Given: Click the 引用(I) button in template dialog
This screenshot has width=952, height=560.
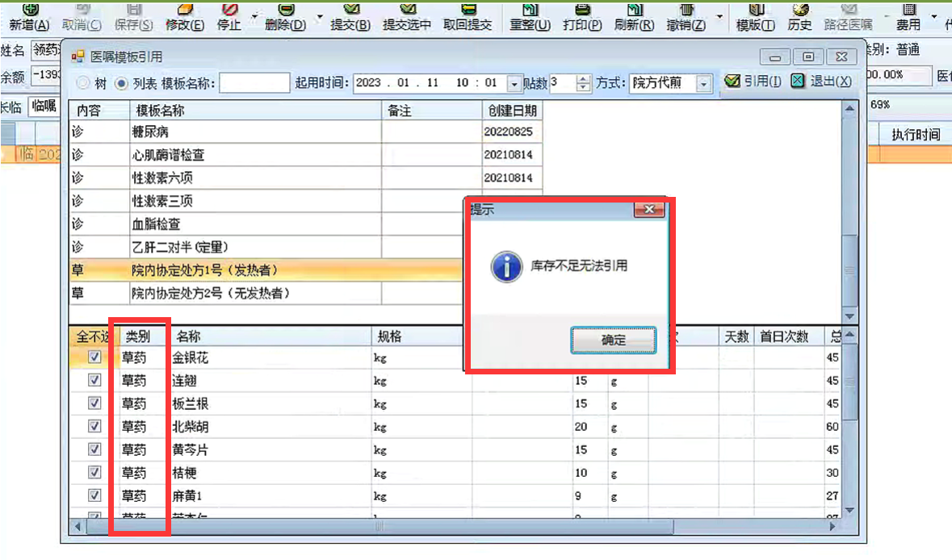Looking at the screenshot, I should coord(753,81).
